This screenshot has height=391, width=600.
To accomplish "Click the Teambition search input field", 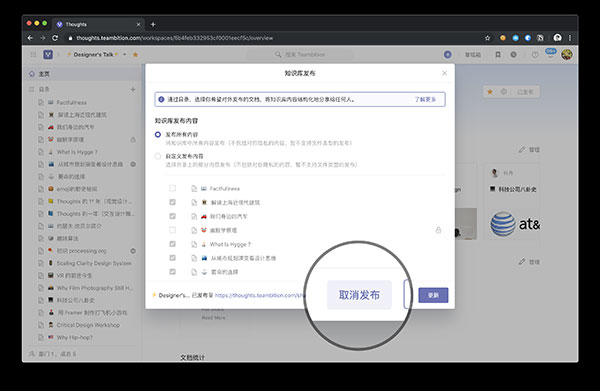I will tap(300, 54).
